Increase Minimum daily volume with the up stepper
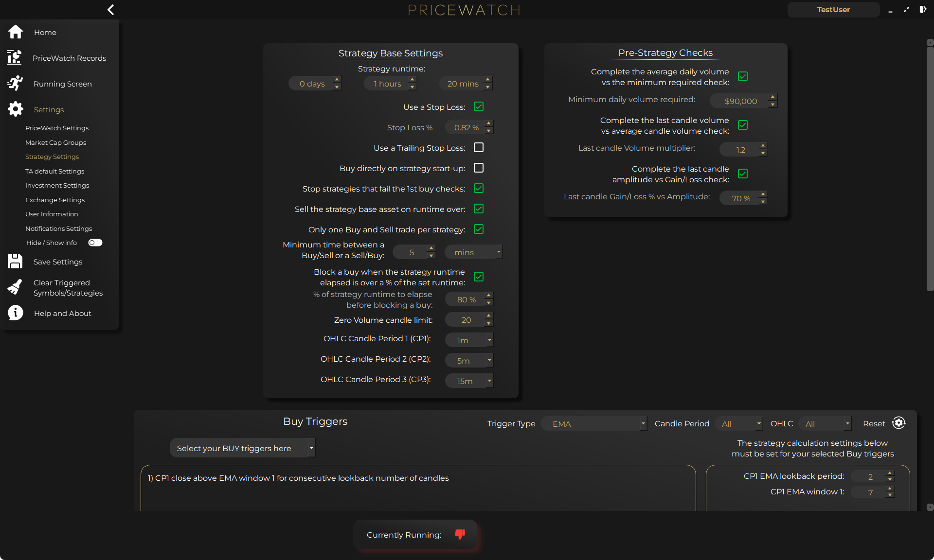Screen dimensions: 934x560 tap(773, 97)
